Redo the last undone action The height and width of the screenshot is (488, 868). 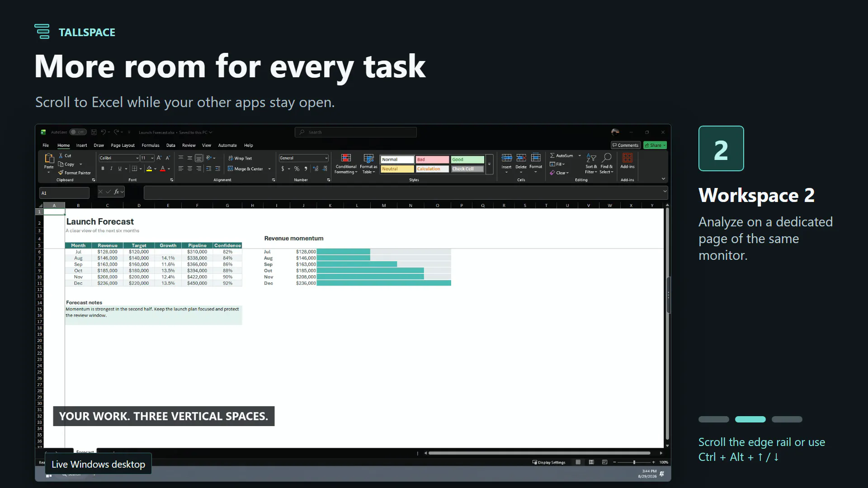tap(116, 132)
